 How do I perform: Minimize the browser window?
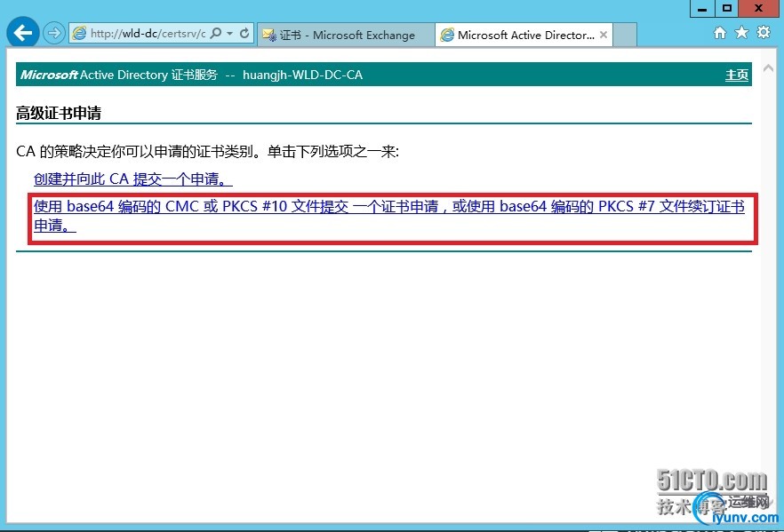pyautogui.click(x=702, y=9)
